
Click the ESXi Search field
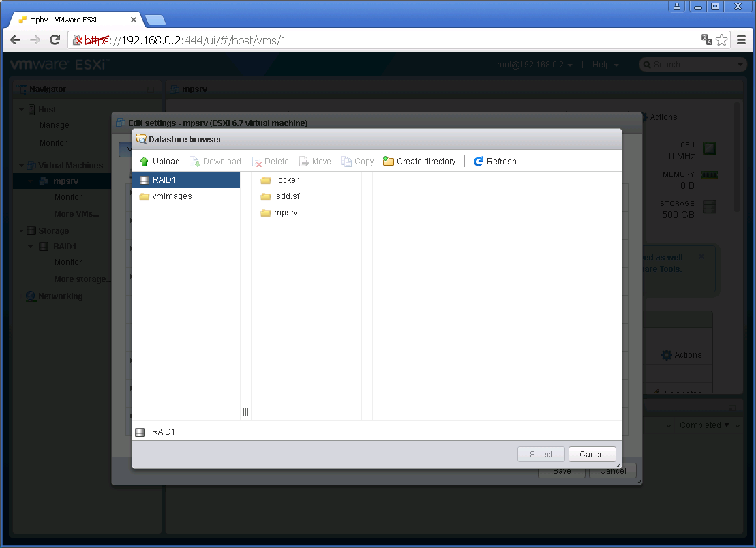pos(693,65)
